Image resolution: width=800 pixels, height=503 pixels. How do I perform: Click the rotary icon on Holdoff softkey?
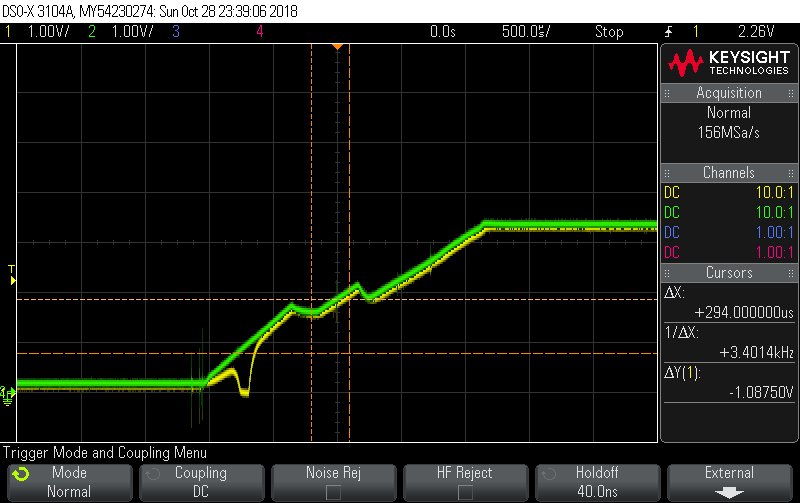pos(548,474)
